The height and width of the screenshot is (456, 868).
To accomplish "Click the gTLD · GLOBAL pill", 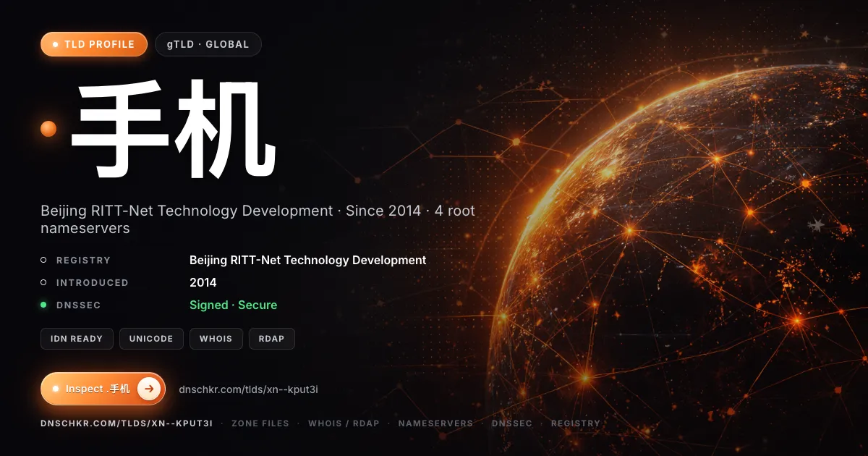I will (208, 44).
